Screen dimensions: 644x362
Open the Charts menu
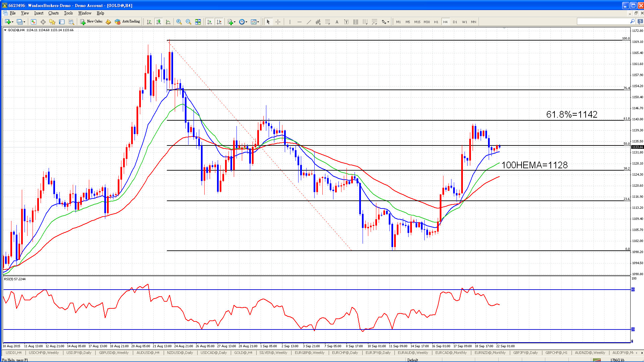[x=53, y=13]
